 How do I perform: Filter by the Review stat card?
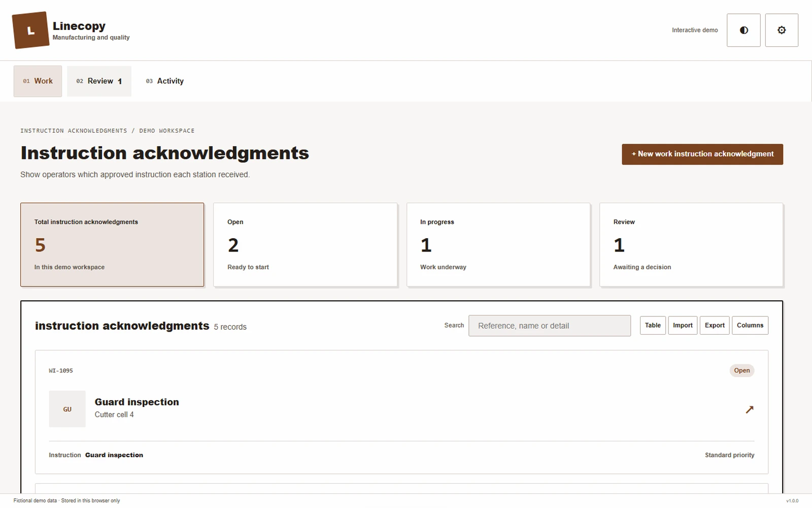click(x=691, y=245)
